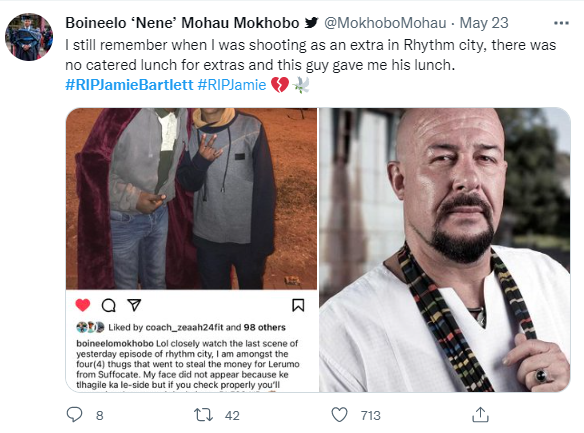Image resolution: width=584 pixels, height=433 pixels.
Task: Toggle the red Instagram heart like
Action: pyautogui.click(x=83, y=305)
